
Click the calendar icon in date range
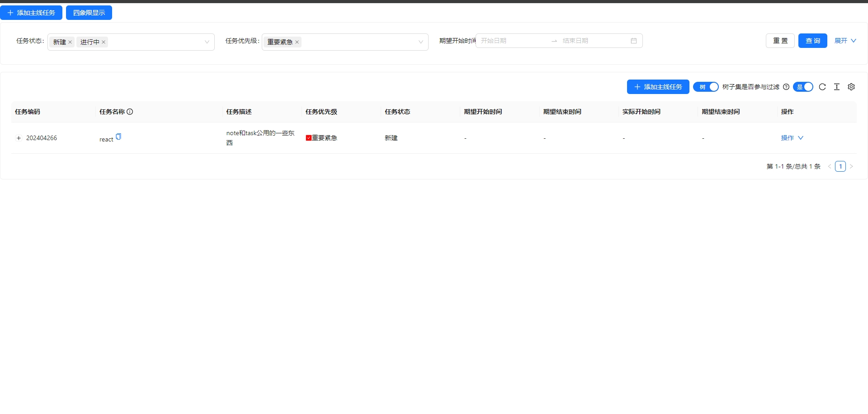[x=634, y=41]
